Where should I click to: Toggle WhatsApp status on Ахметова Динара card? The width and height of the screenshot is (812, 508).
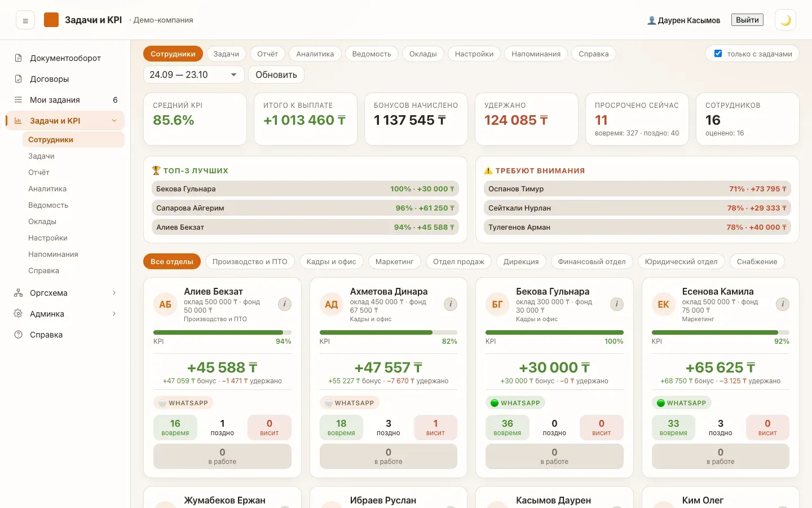point(350,403)
